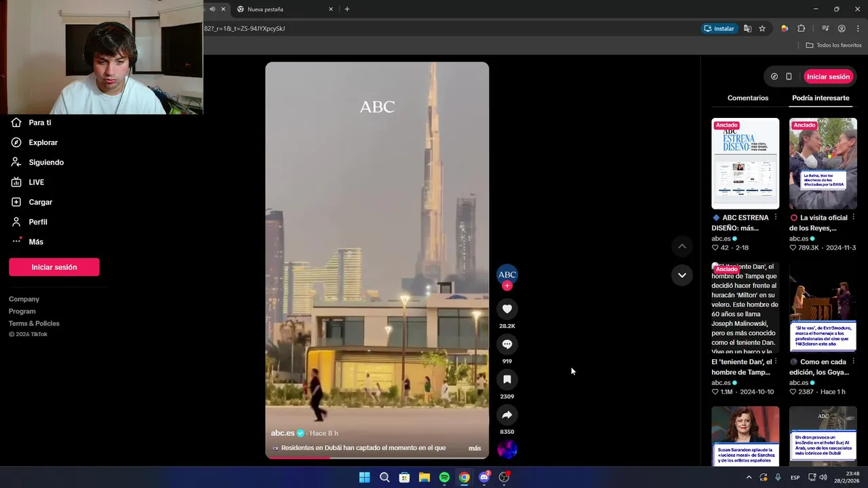This screenshot has height=488, width=868.
Task: Click the Instalar app button in address bar
Action: pos(719,28)
